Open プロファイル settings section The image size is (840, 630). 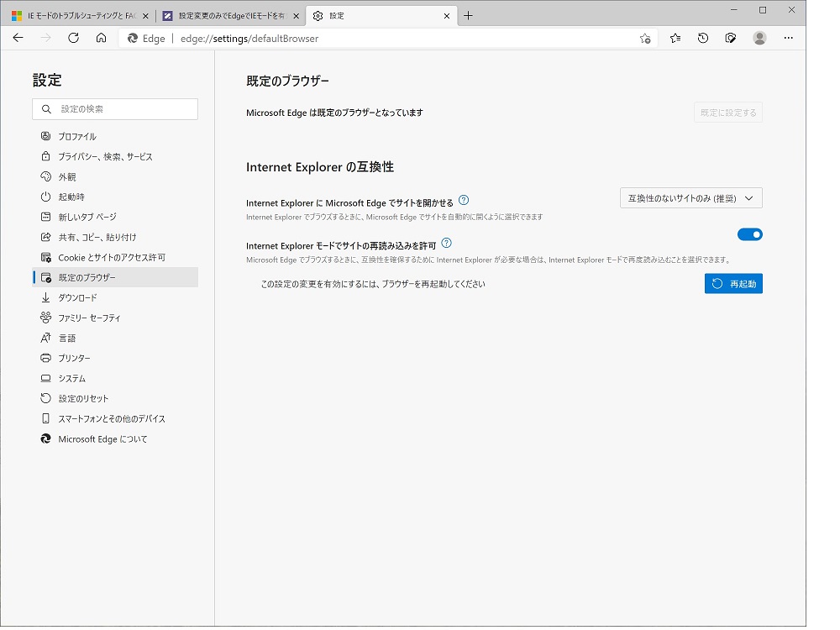point(114,137)
